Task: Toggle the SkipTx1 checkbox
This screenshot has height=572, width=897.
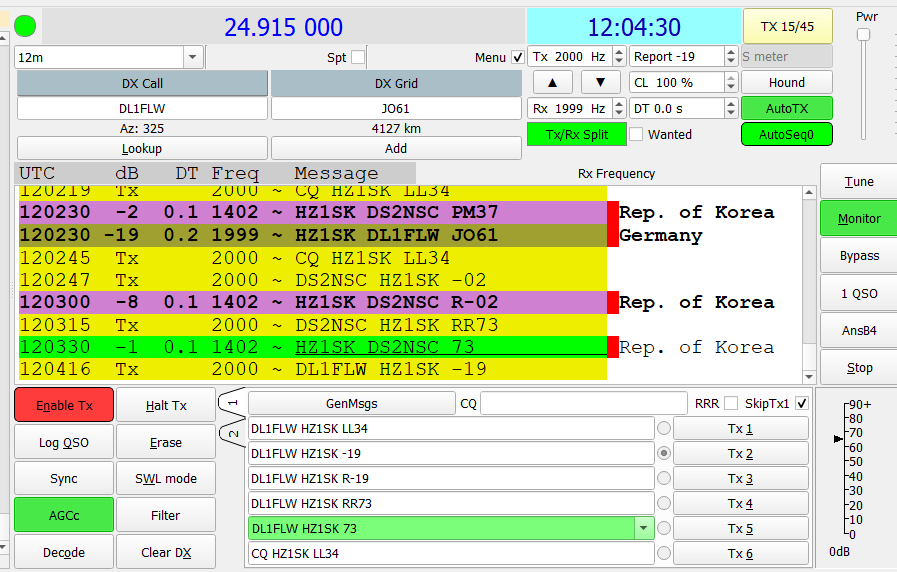Action: (x=802, y=403)
